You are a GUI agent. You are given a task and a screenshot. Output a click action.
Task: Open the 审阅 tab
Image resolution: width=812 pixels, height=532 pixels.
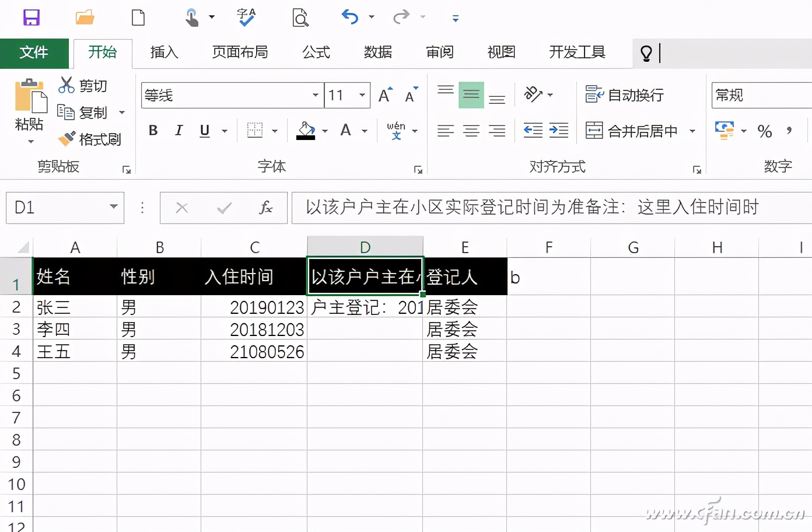(440, 52)
